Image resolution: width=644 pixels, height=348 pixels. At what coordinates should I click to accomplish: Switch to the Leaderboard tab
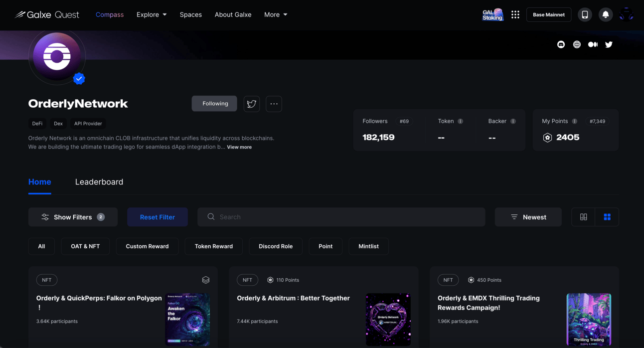[99, 182]
